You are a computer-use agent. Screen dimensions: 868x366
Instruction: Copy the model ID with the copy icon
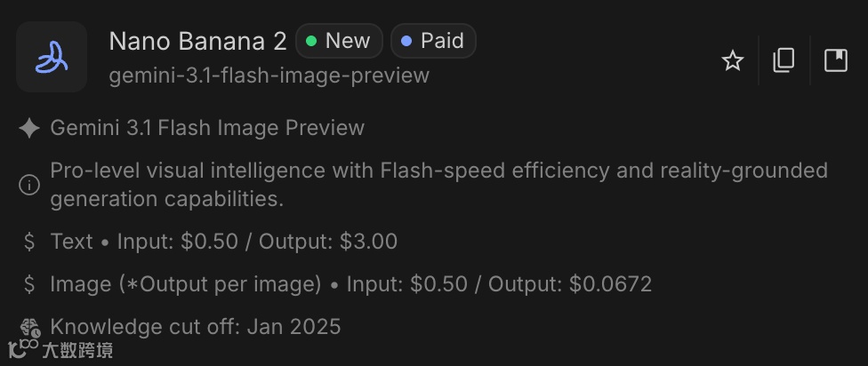point(784,60)
